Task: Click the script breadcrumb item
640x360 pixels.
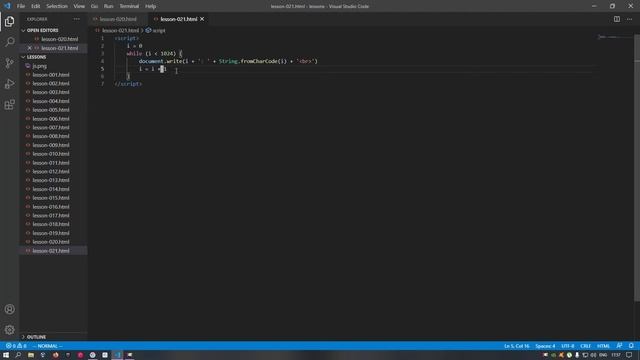Action: pyautogui.click(x=156, y=31)
